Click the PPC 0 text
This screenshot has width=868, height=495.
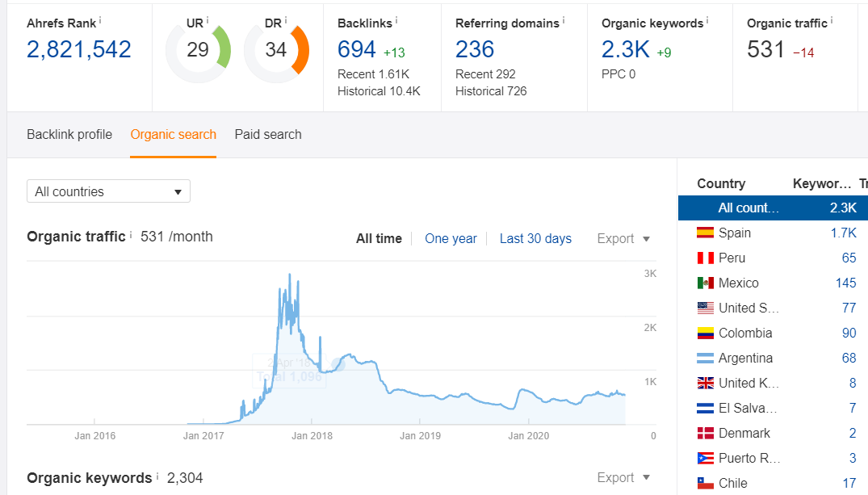click(619, 74)
